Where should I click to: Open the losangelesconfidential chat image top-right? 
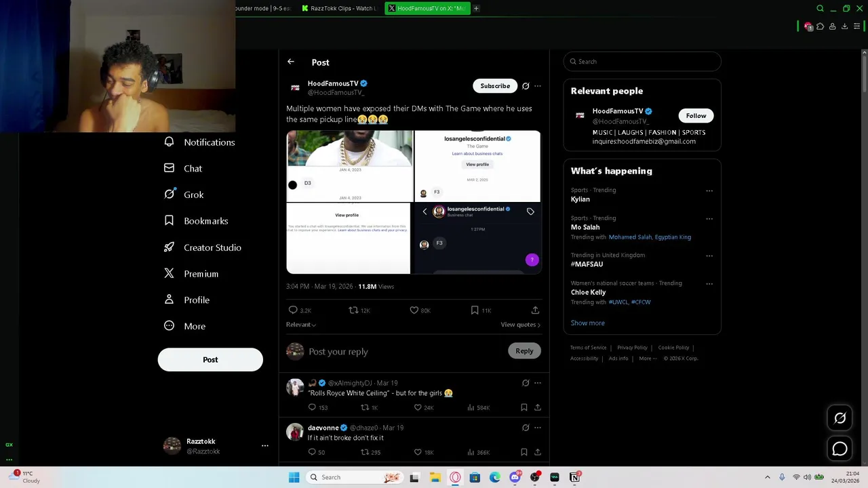point(477,166)
